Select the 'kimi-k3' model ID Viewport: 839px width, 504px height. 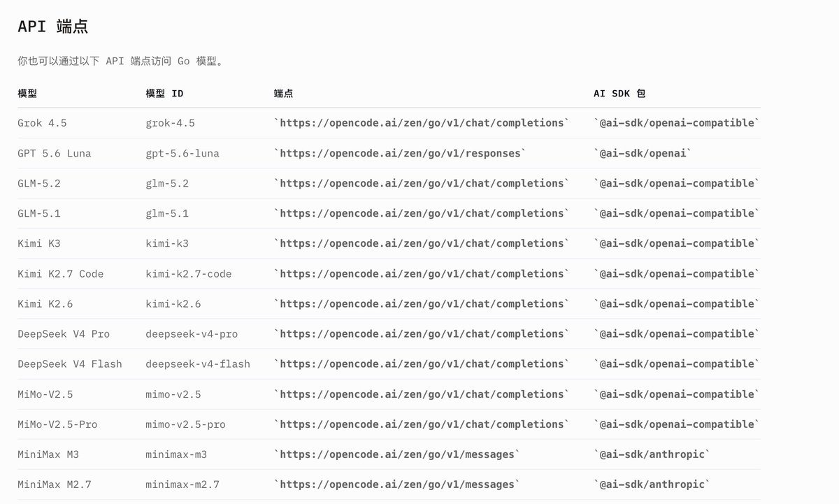click(167, 243)
